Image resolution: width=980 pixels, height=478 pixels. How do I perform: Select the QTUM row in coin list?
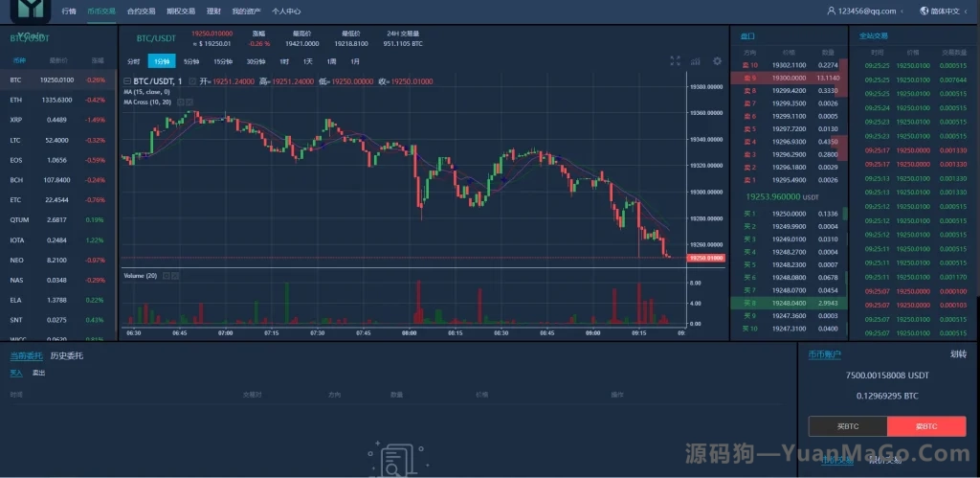click(x=58, y=220)
